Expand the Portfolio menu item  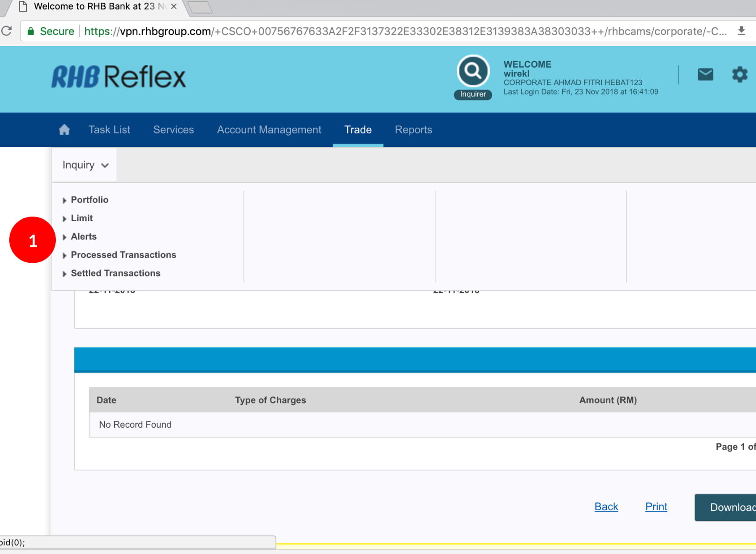point(89,200)
